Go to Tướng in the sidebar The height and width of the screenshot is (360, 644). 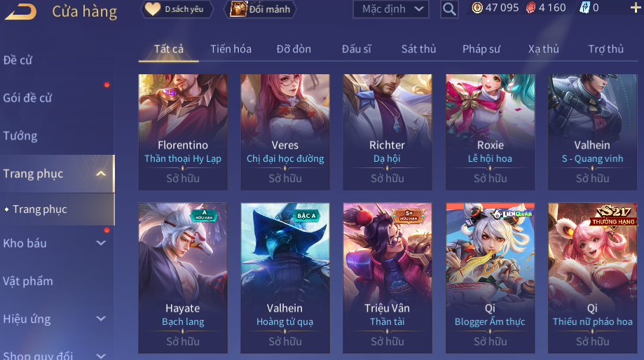point(20,136)
